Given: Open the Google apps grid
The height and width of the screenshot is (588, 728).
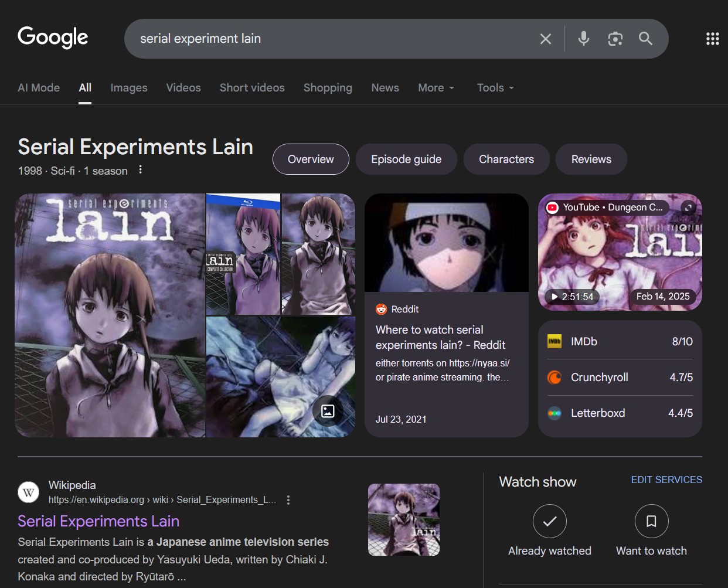Looking at the screenshot, I should 712,39.
